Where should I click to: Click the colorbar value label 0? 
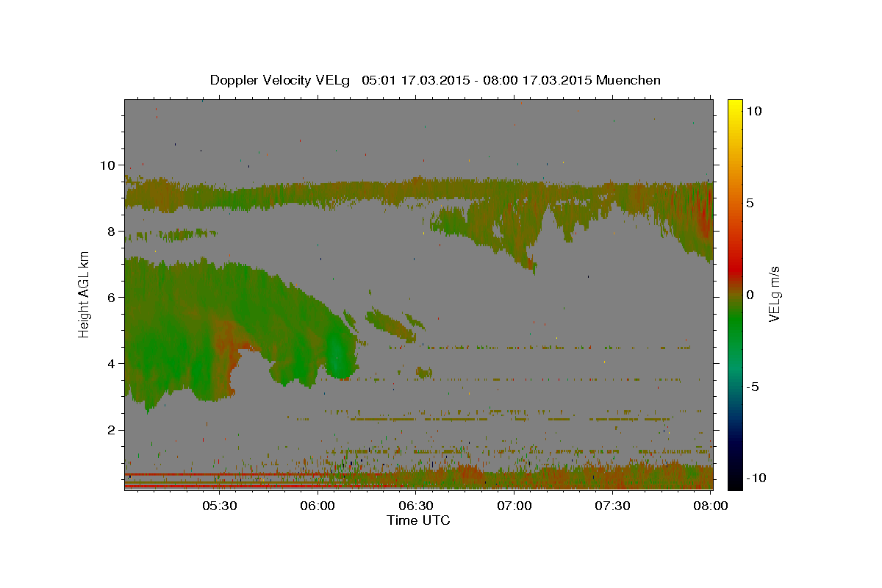click(x=750, y=294)
